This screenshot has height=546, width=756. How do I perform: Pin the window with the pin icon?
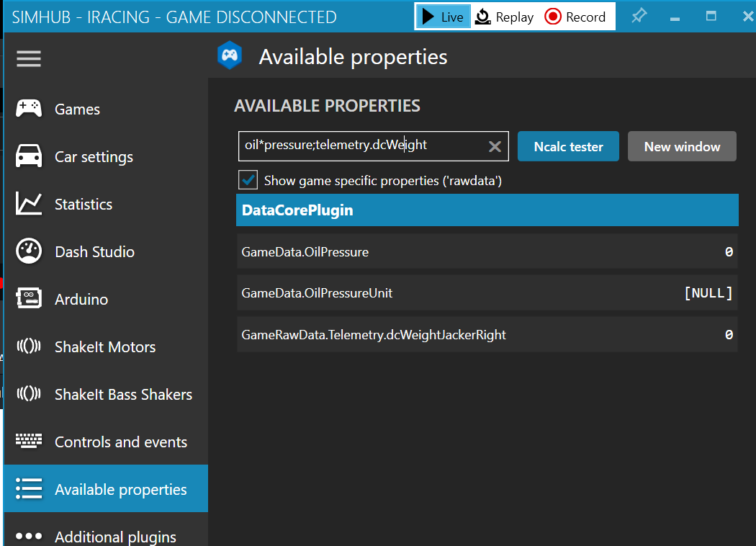point(639,17)
